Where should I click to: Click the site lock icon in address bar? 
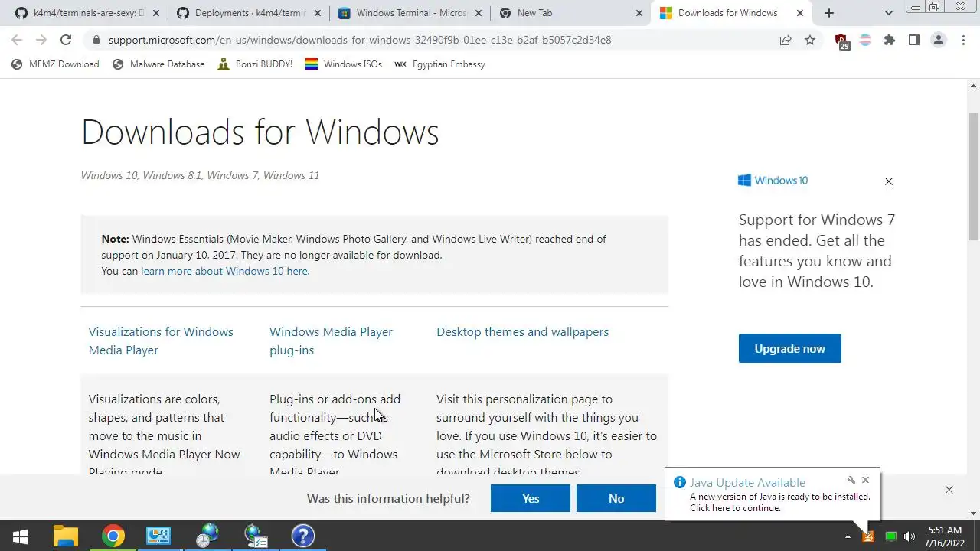coord(96,40)
